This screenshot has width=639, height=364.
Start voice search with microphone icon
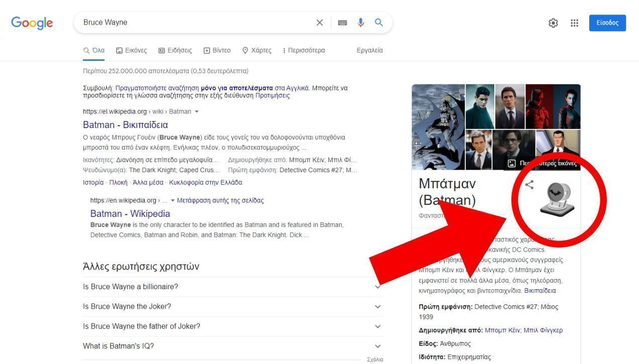tap(361, 23)
